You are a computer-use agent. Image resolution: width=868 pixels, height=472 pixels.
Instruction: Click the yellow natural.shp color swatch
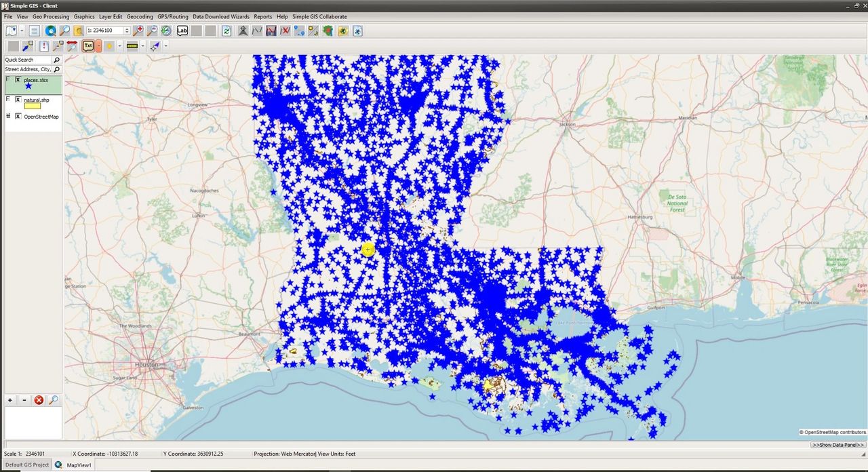[32, 106]
